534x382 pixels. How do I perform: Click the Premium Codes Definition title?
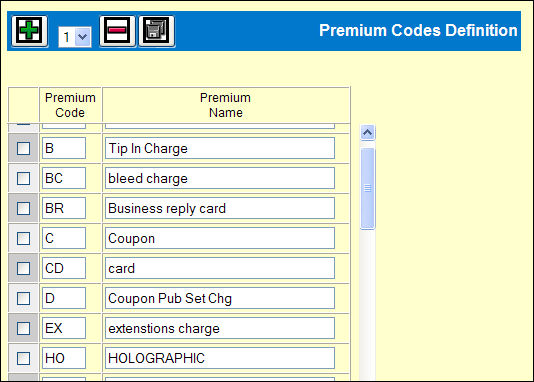pos(418,30)
